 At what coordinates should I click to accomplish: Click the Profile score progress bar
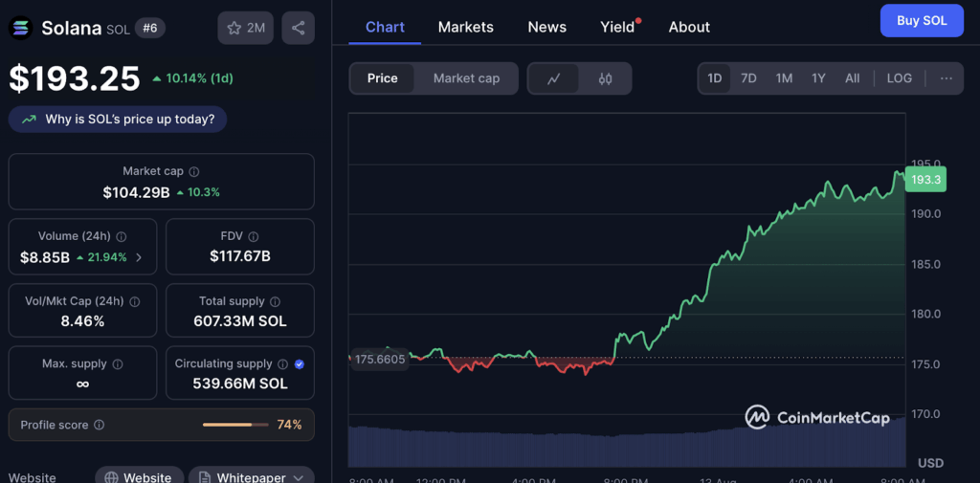click(x=236, y=425)
